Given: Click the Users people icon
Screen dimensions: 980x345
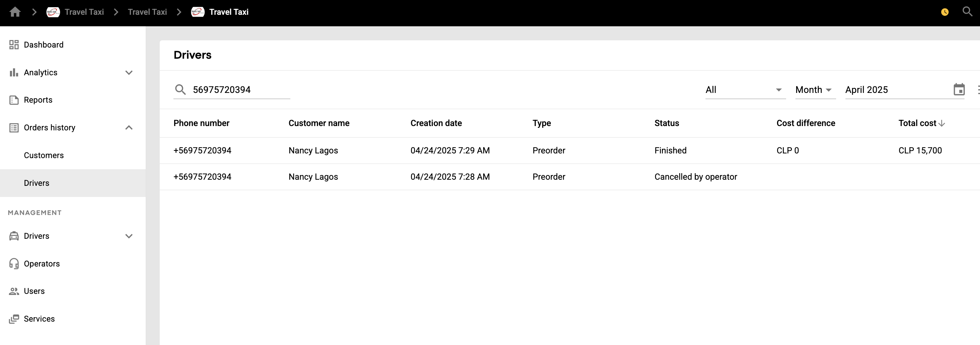Looking at the screenshot, I should pyautogui.click(x=14, y=291).
